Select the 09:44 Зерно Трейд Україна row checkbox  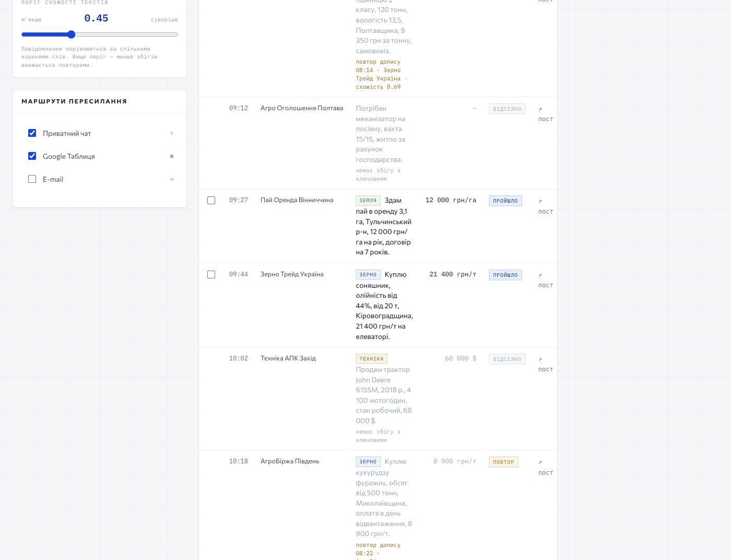211,275
